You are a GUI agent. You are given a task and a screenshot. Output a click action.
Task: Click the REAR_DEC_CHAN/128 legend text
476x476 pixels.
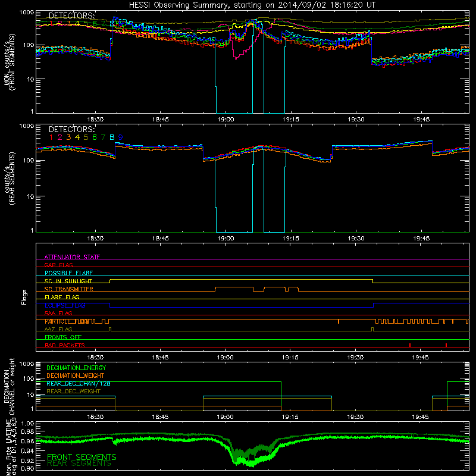79,383
